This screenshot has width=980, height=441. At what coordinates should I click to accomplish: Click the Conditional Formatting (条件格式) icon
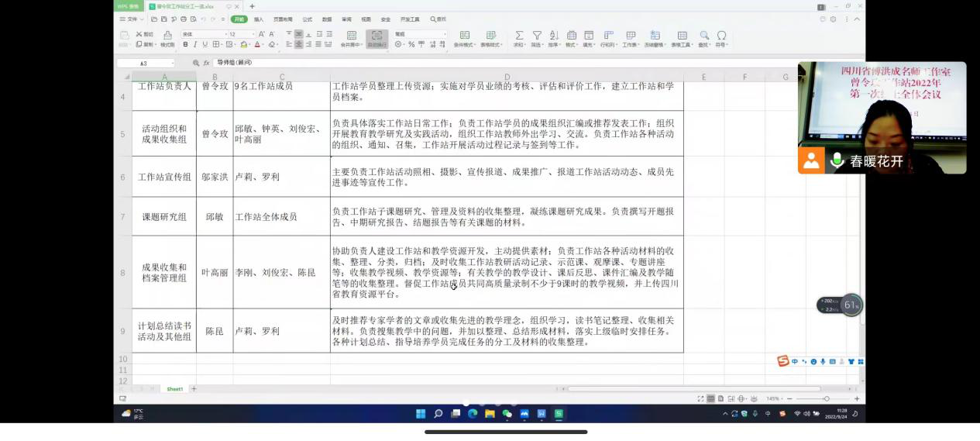pos(464,36)
